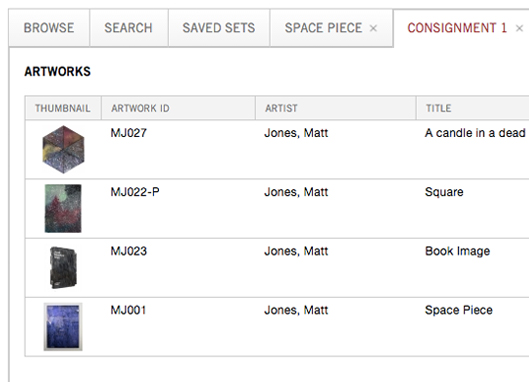
Task: Open the MJ022-P Square thumbnail
Action: (x=63, y=209)
